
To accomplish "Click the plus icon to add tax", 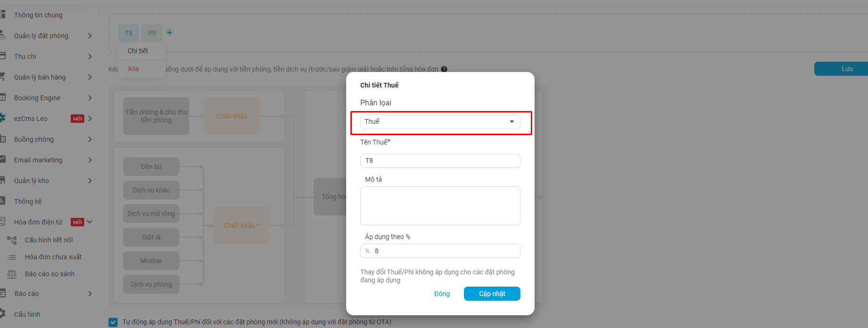I will [x=170, y=32].
